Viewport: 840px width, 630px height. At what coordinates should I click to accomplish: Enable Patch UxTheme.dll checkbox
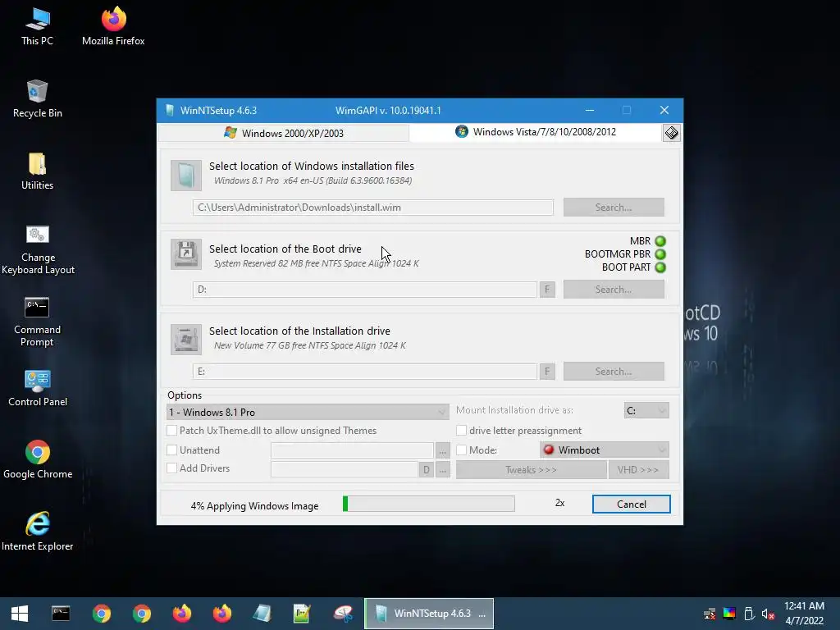[172, 430]
